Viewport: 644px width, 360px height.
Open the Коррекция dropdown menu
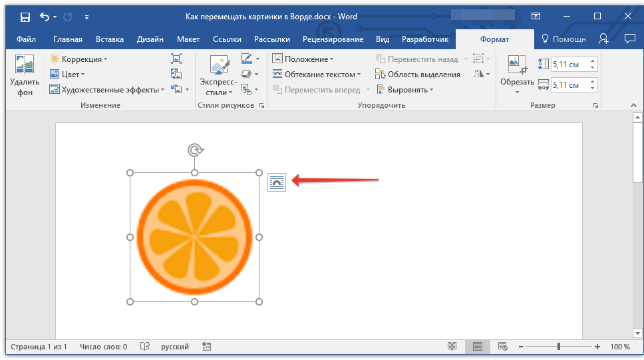pyautogui.click(x=79, y=59)
